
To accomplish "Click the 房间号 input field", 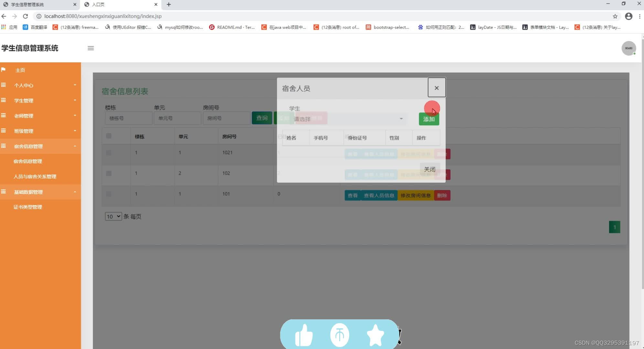I will click(226, 118).
